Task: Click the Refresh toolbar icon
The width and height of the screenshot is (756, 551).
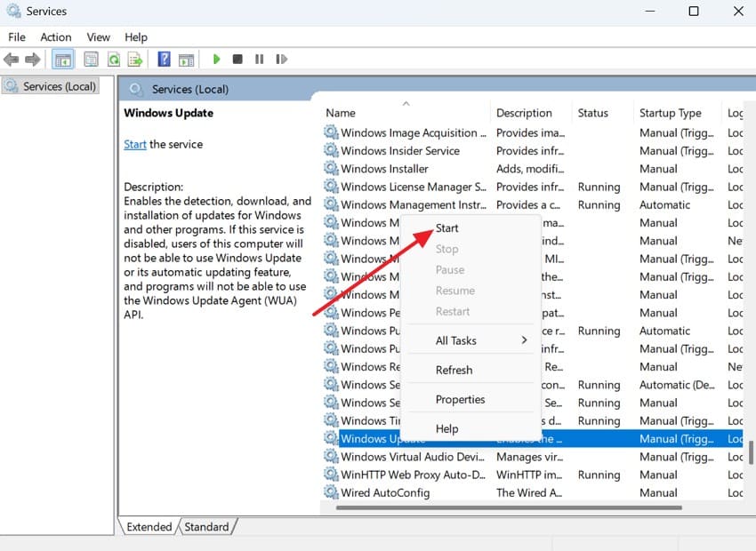Action: point(114,60)
